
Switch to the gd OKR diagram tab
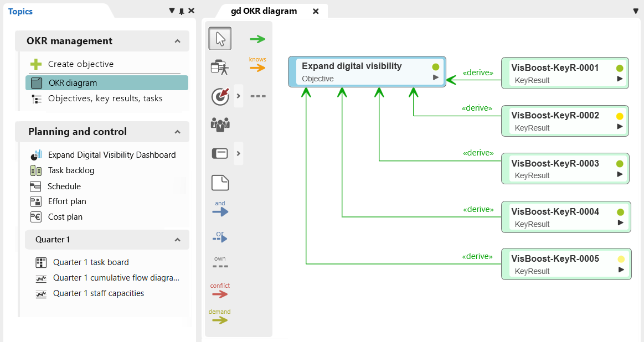(264, 11)
